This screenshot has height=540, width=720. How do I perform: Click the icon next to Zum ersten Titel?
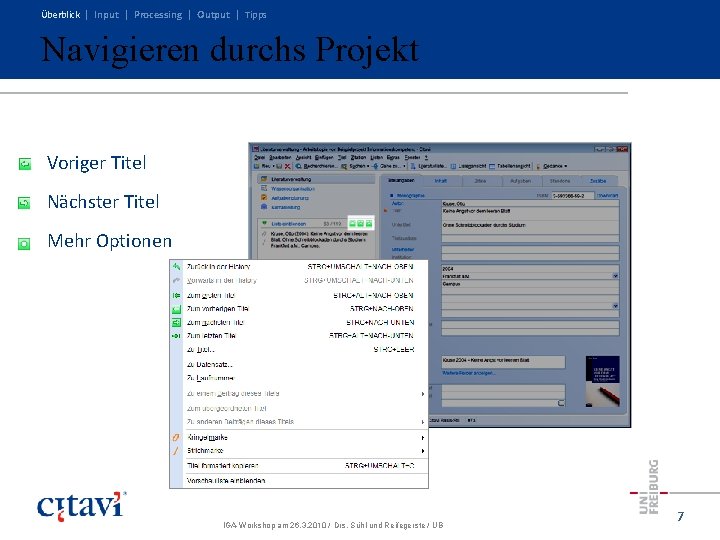(176, 295)
